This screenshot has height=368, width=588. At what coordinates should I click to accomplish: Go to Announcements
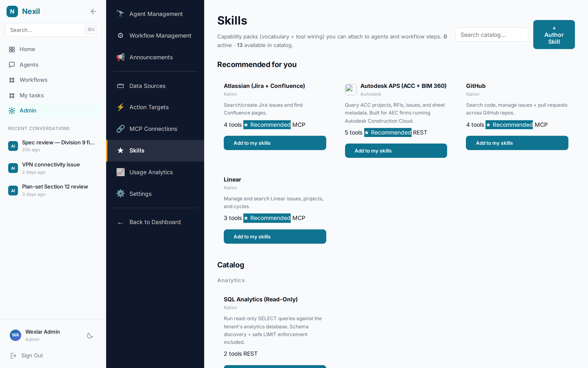pos(155,57)
